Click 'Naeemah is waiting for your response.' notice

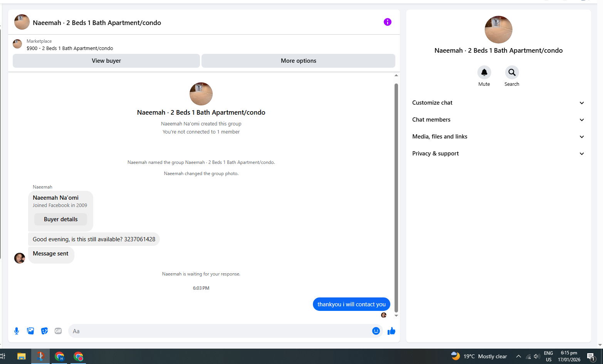tap(201, 274)
